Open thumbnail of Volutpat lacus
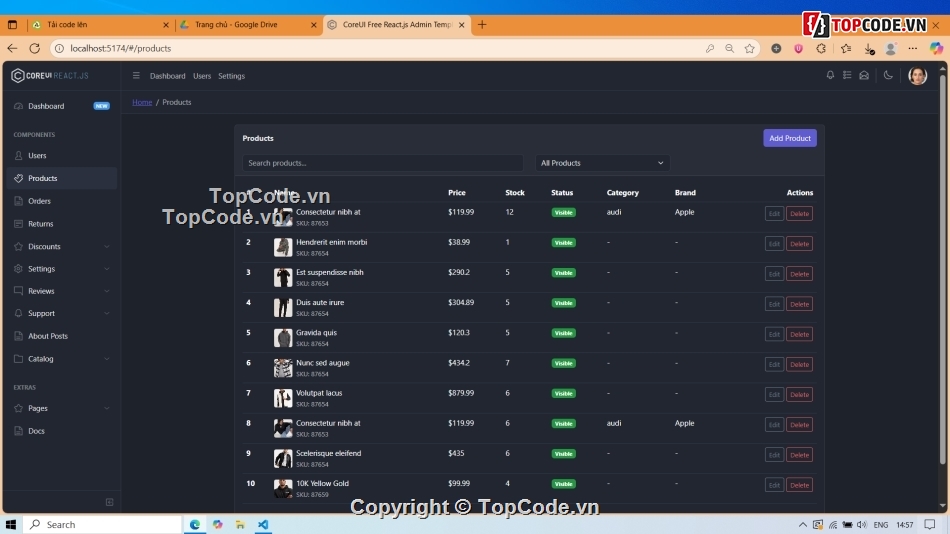This screenshot has width=950, height=534. coord(282,398)
